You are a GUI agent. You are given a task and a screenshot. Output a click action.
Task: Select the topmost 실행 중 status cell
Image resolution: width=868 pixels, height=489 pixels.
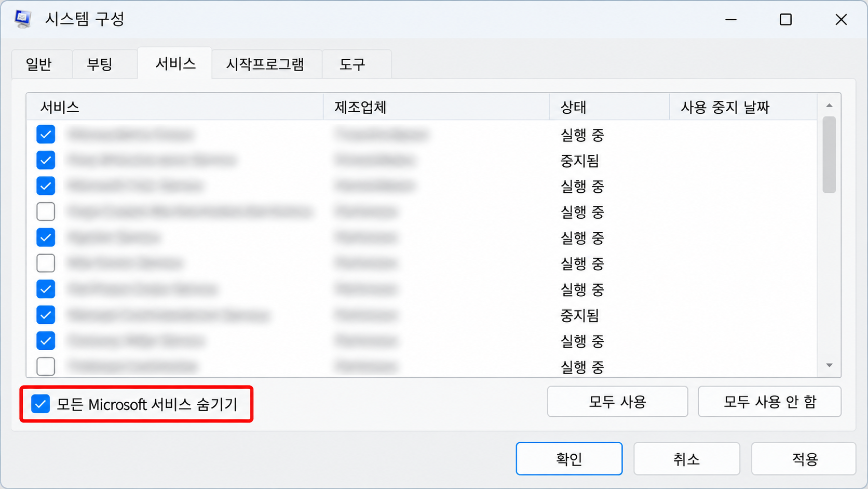click(582, 135)
